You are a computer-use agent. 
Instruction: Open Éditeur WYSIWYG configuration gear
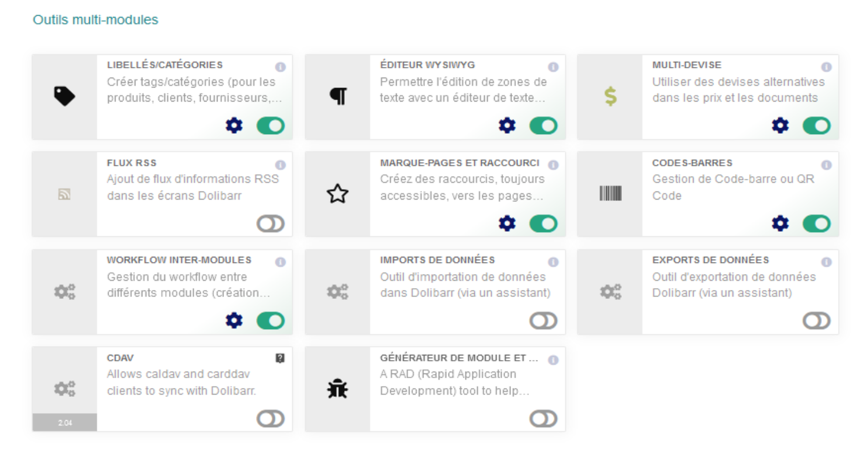(507, 125)
